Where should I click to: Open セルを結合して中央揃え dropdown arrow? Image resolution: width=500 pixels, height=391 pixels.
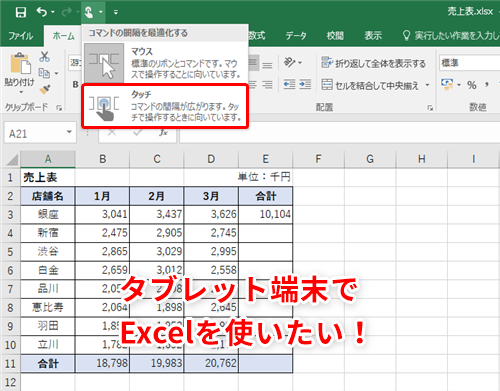pyautogui.click(x=427, y=85)
